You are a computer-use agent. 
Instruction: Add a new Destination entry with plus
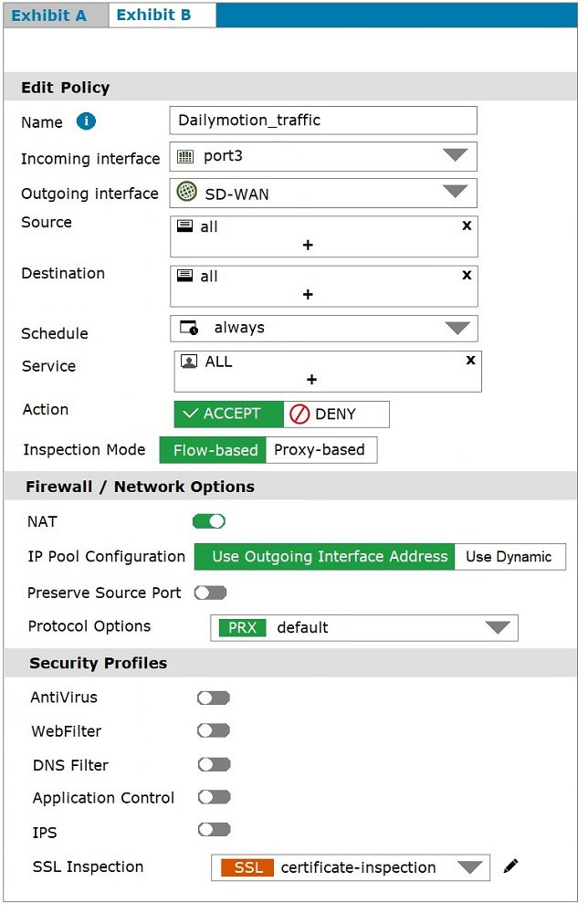coord(308,295)
